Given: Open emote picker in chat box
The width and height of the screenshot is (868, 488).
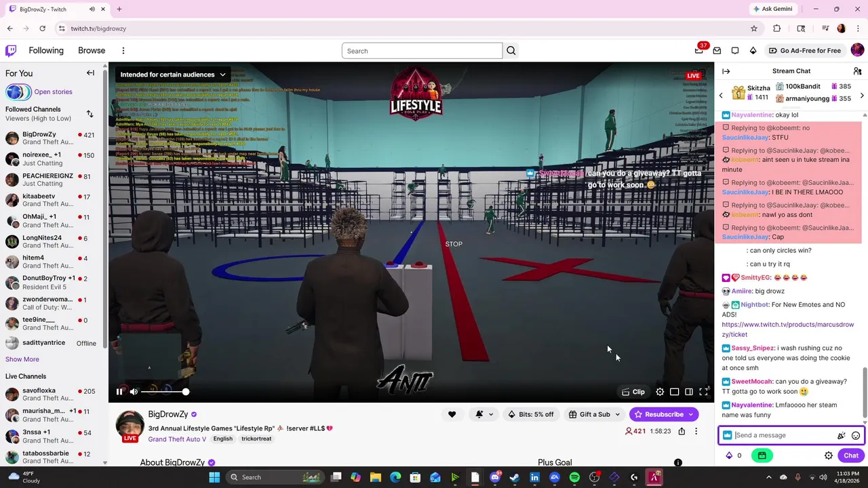Looking at the screenshot, I should pos(856,436).
